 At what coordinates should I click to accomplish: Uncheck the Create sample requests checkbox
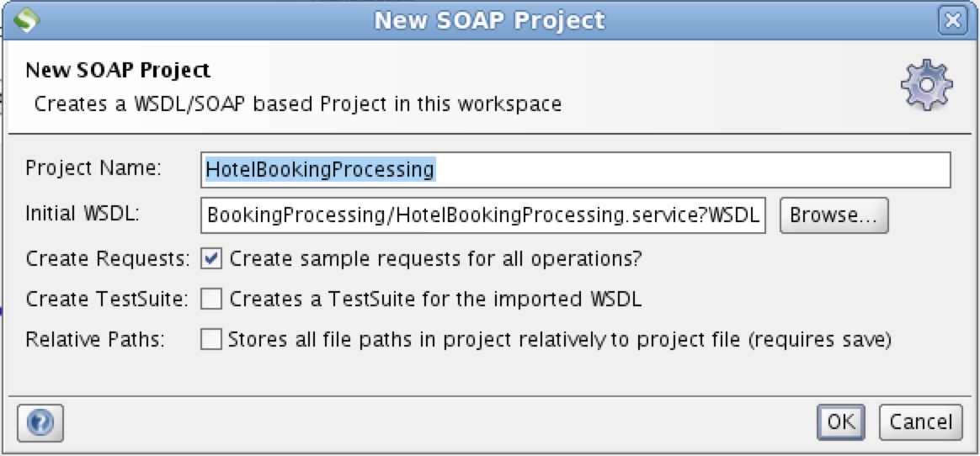click(x=211, y=258)
